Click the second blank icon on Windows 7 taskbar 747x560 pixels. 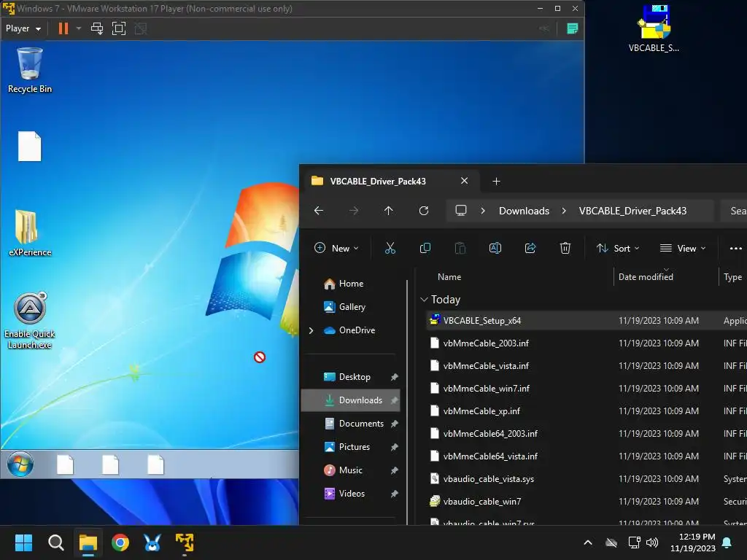(111, 464)
